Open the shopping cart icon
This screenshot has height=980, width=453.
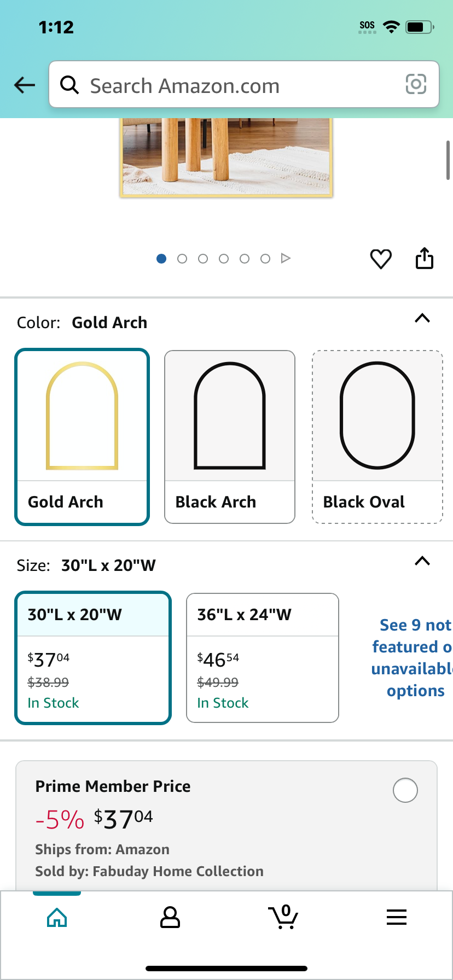283,917
